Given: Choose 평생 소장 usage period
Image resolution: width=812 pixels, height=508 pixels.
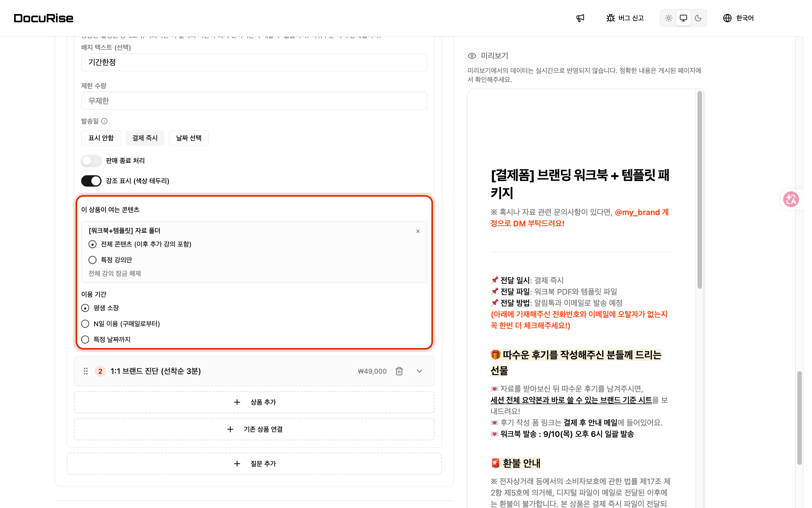Looking at the screenshot, I should (85, 308).
